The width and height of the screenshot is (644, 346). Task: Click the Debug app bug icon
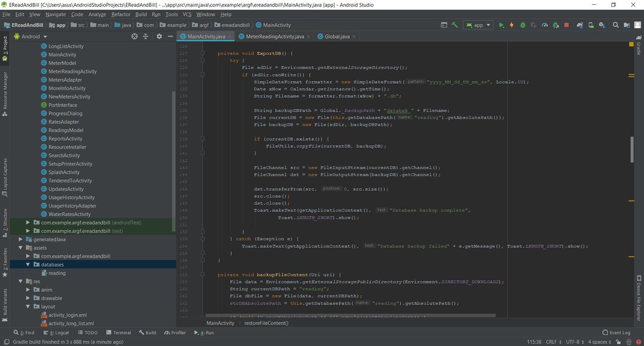(523, 25)
